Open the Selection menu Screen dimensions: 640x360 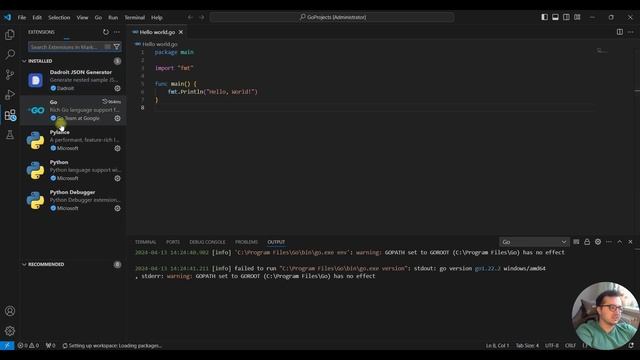pos(59,18)
